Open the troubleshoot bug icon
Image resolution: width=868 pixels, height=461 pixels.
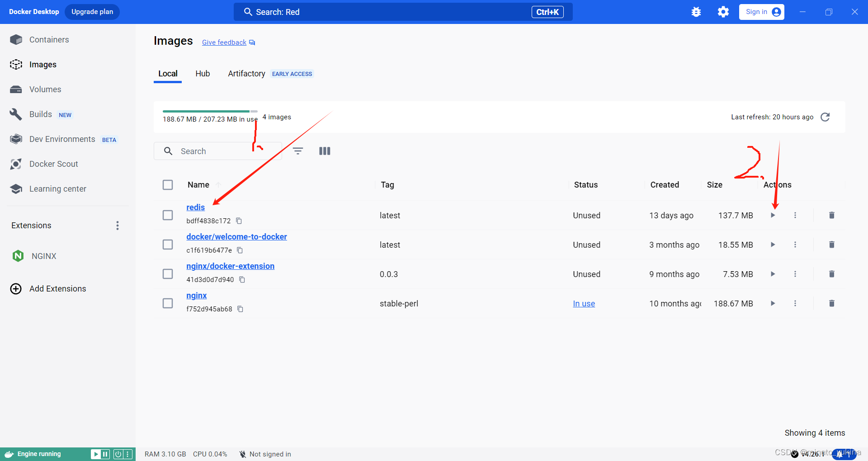pos(696,12)
